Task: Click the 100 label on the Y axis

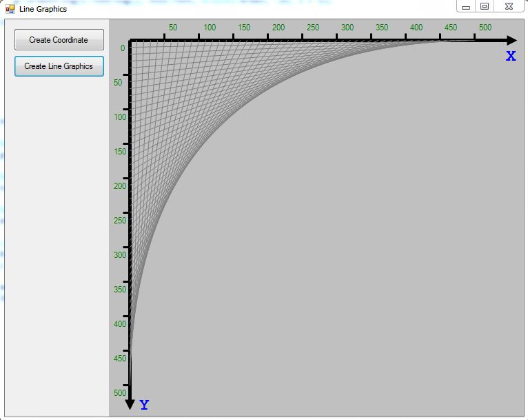Action: coord(120,117)
